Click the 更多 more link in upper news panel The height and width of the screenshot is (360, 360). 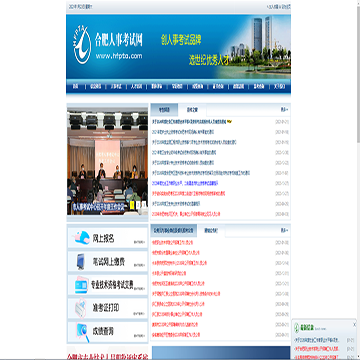pyautogui.click(x=284, y=109)
